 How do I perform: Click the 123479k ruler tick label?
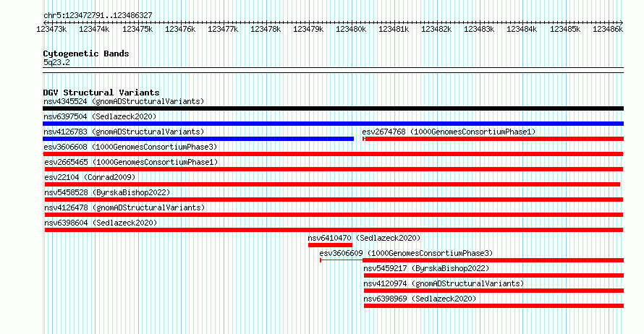(308, 29)
